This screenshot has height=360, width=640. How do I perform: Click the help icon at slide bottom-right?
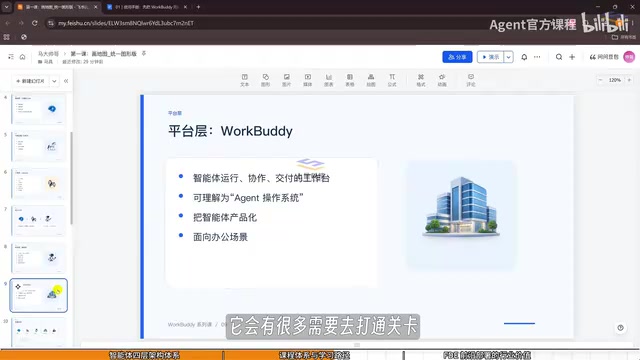coord(620,327)
